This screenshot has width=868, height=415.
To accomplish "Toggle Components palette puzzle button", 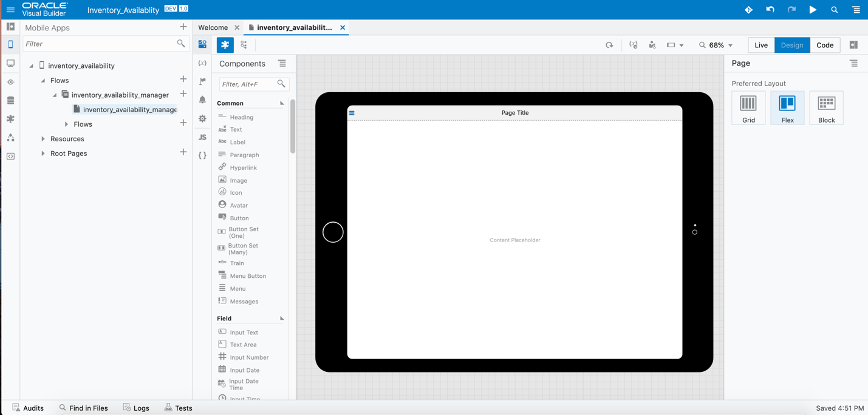I will 225,45.
